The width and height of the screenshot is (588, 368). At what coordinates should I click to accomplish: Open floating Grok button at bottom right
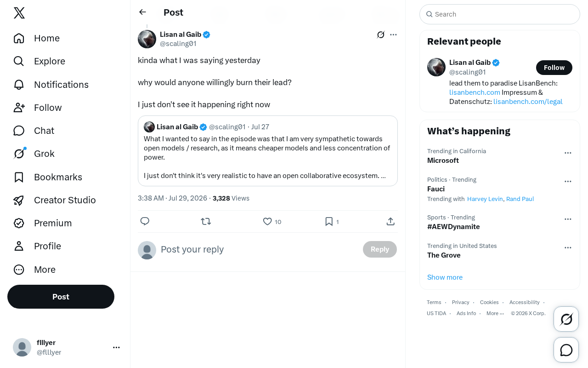tap(566, 319)
